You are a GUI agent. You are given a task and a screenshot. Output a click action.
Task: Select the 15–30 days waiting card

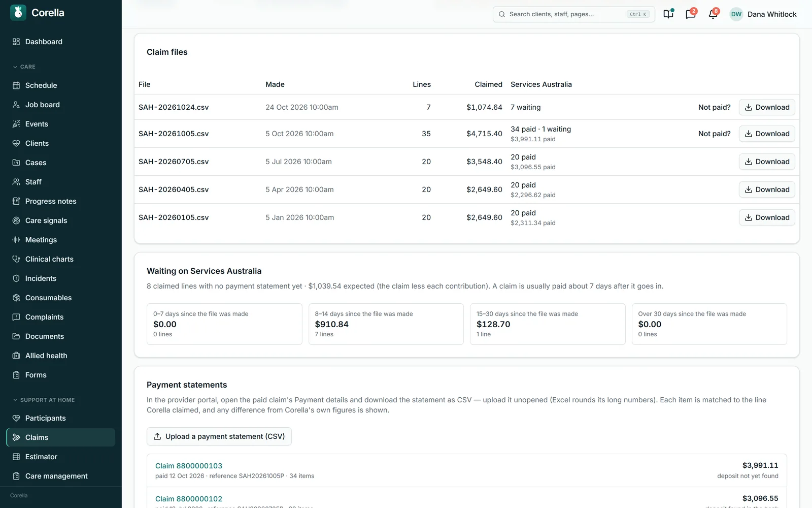(x=548, y=324)
